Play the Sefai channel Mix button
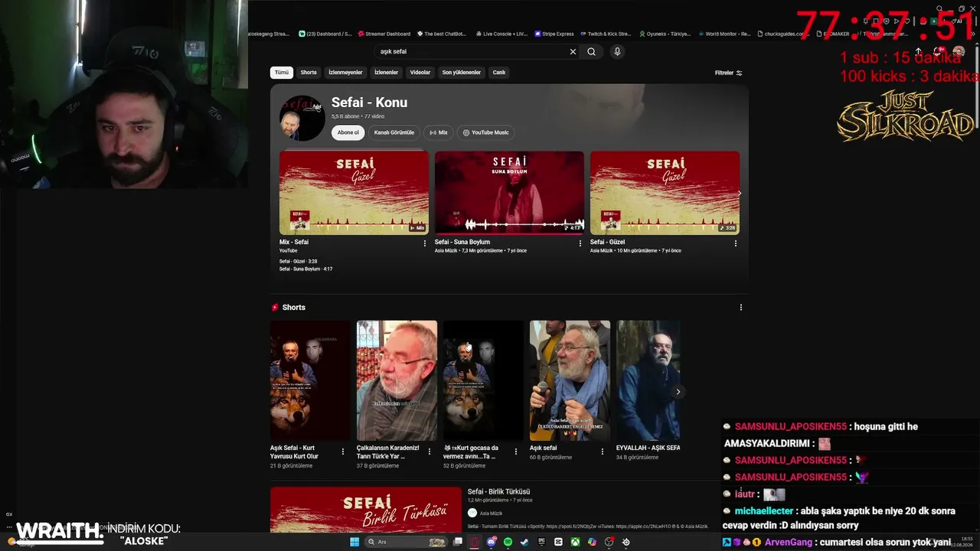Image resolution: width=980 pixels, height=551 pixels. point(439,132)
